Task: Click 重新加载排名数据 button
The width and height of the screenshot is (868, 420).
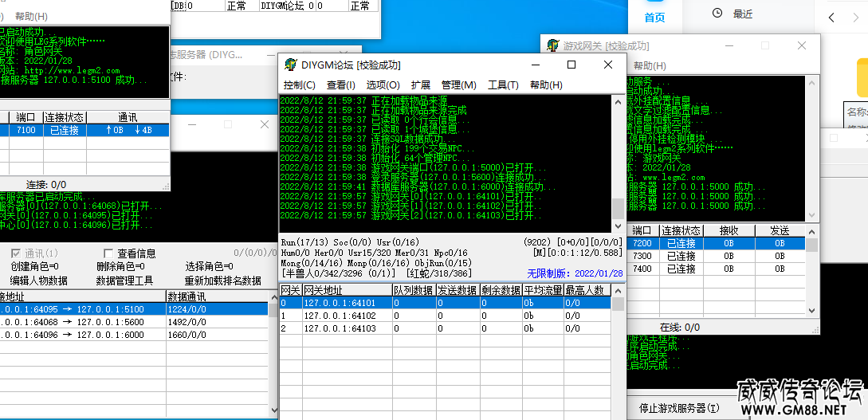Action: (223, 281)
